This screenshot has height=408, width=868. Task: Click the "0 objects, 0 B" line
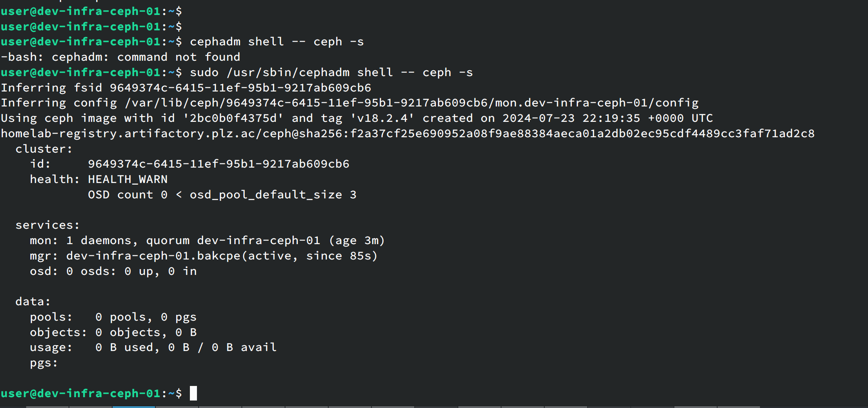[145, 332]
